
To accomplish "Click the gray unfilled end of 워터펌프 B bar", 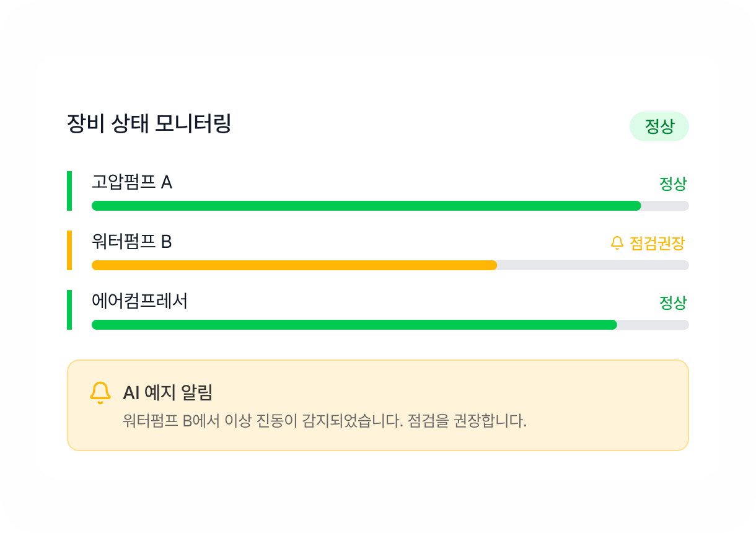I will [593, 265].
